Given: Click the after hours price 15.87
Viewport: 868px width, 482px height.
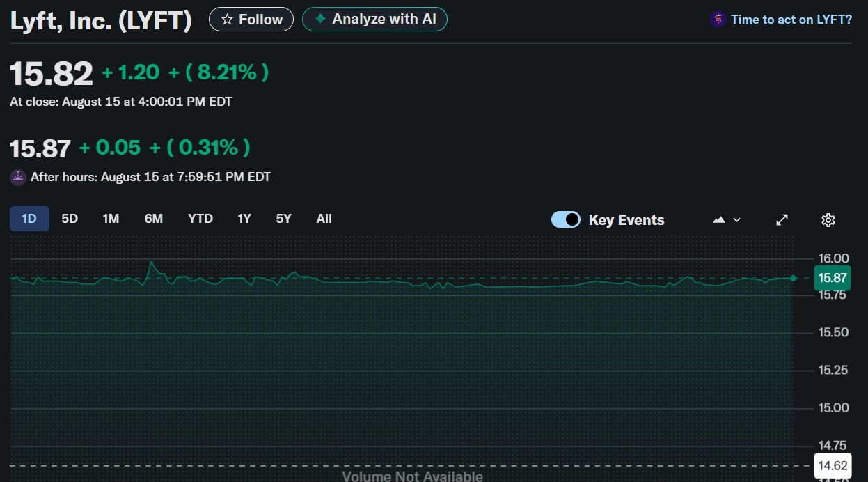Looking at the screenshot, I should pos(40,148).
